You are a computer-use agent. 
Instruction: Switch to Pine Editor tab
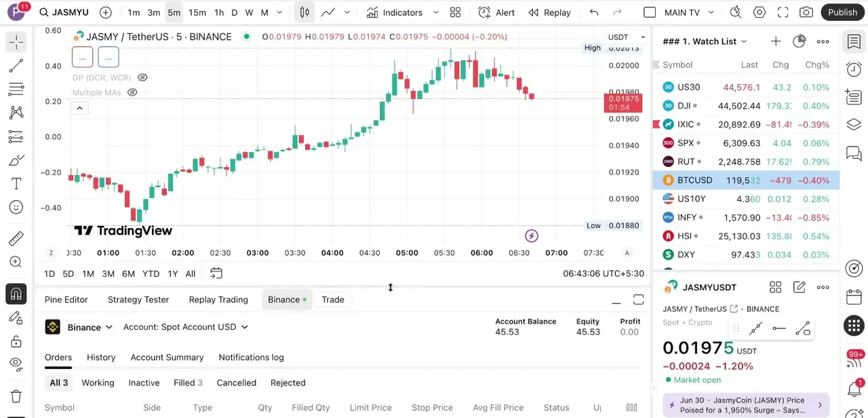(66, 299)
